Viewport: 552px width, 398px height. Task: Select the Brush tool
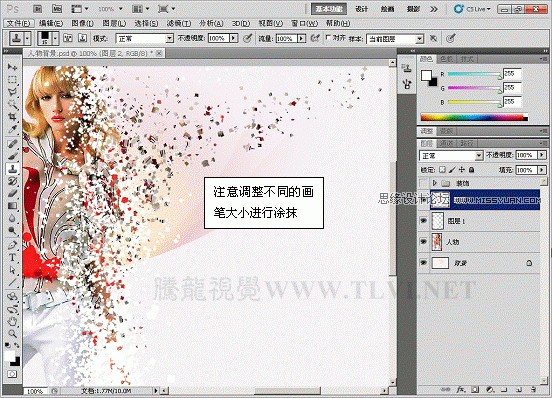tap(12, 156)
